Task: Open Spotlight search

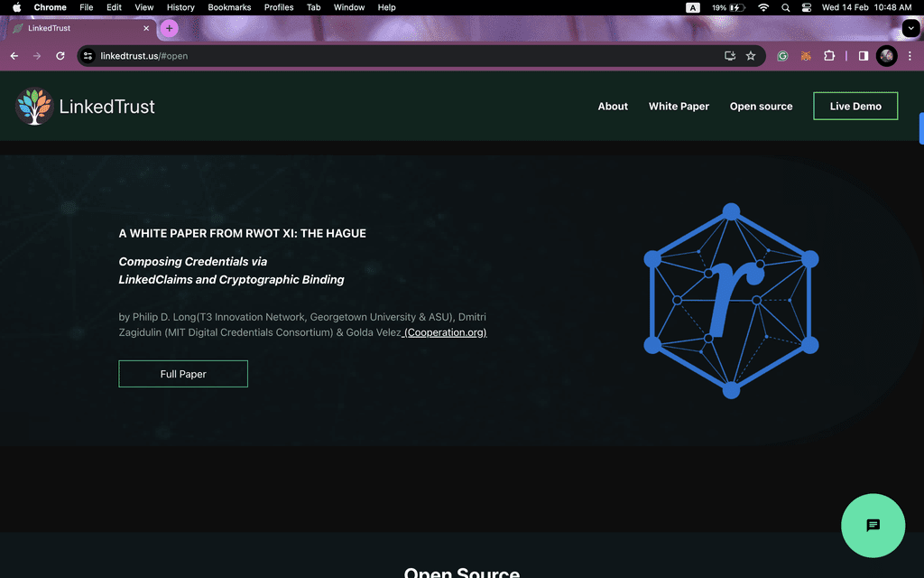Action: (x=786, y=7)
